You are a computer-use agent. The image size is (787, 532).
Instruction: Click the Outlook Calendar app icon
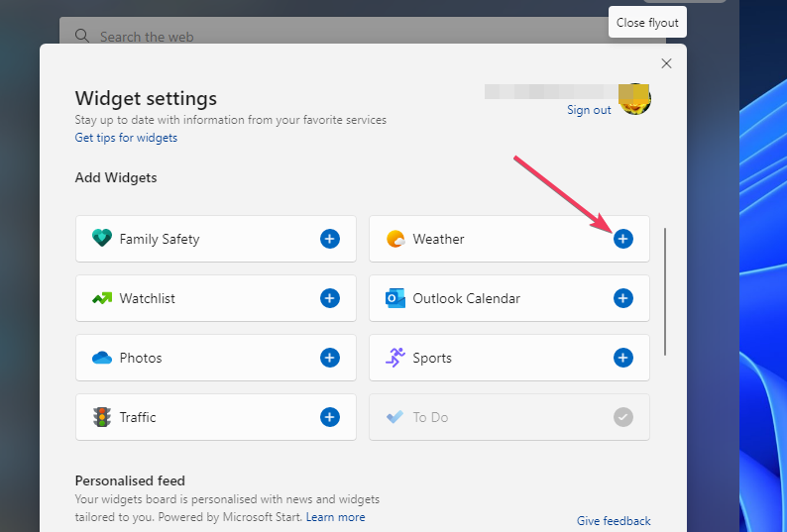395,298
